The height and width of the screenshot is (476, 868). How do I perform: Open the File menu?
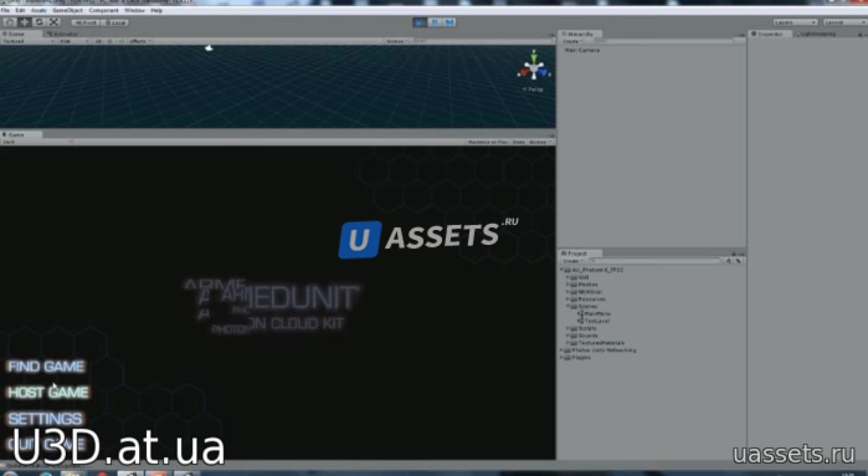5,11
